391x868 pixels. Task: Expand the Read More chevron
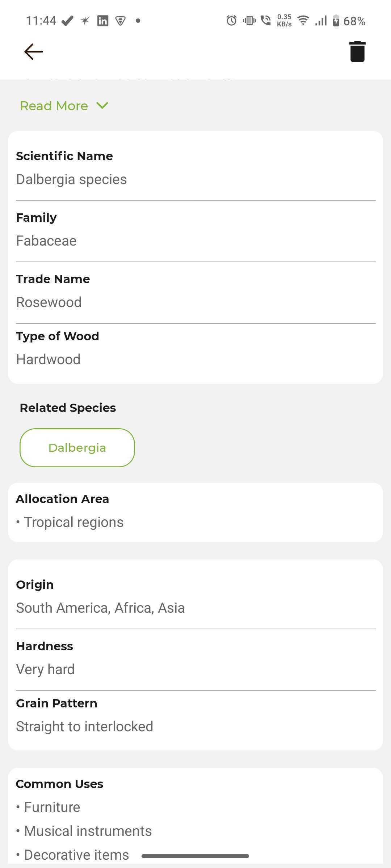[102, 106]
